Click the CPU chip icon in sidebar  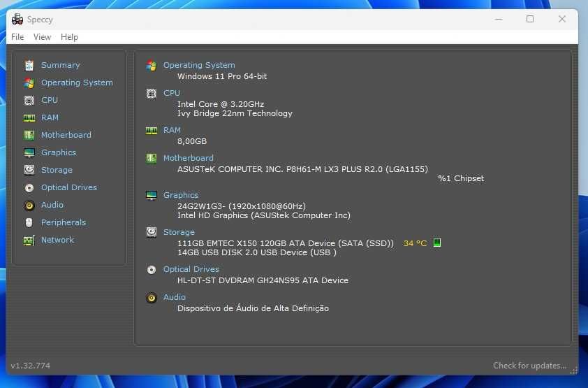[x=29, y=100]
